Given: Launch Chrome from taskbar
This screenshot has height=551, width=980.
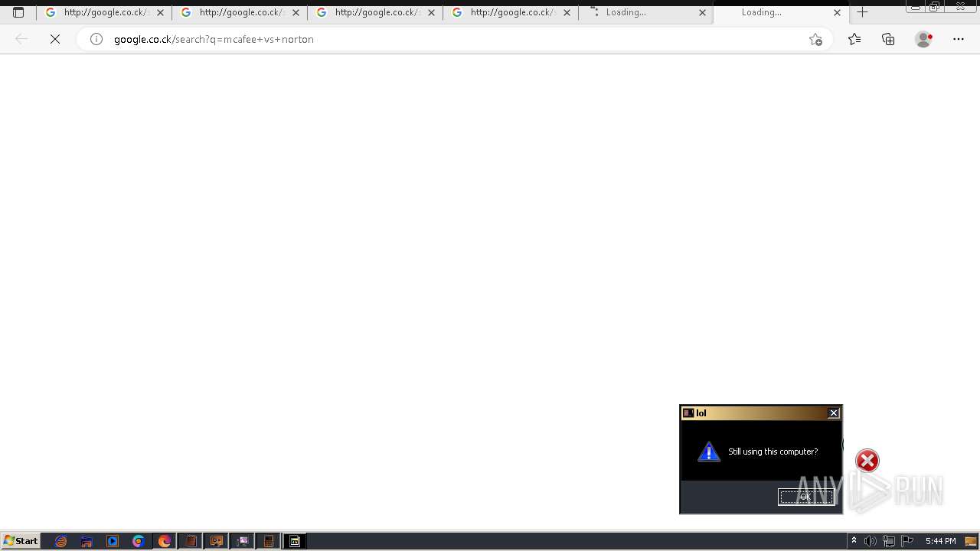Looking at the screenshot, I should [x=139, y=541].
